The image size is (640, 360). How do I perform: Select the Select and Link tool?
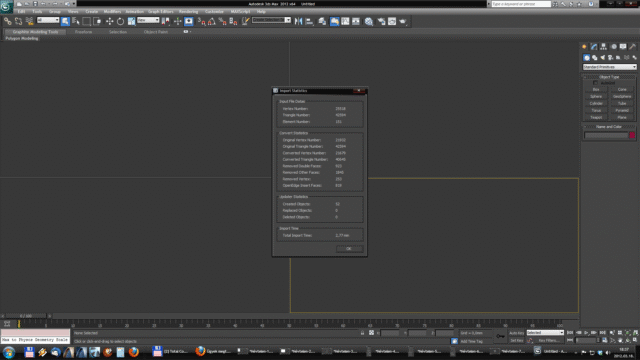(8, 21)
